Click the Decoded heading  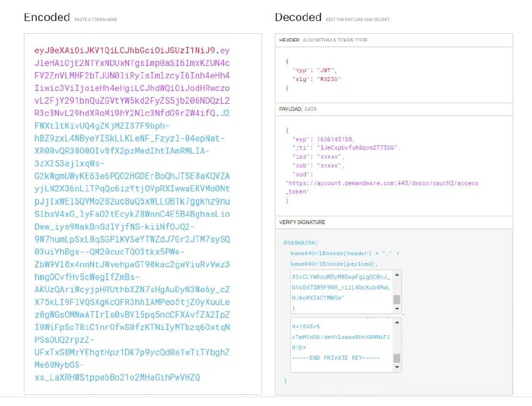pyautogui.click(x=298, y=17)
